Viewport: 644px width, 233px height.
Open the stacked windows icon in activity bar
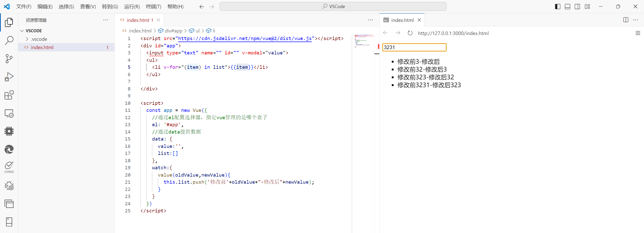click(x=9, y=204)
